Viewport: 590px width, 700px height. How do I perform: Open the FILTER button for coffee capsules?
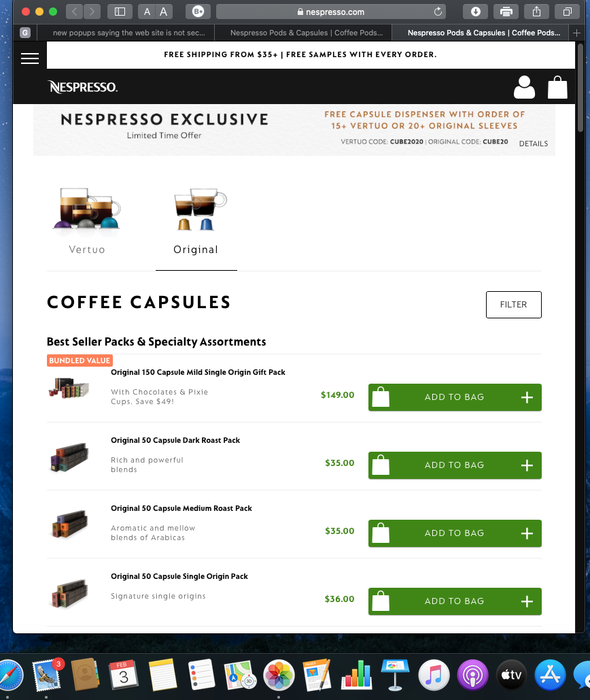513,305
